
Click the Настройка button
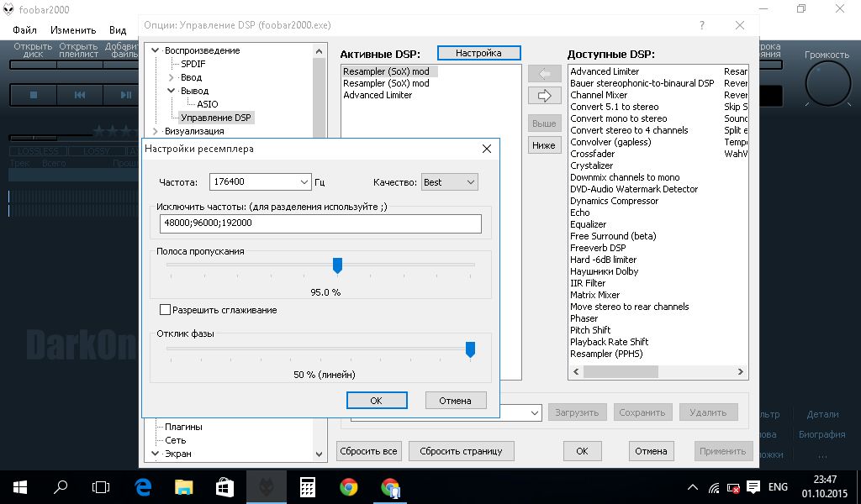478,53
